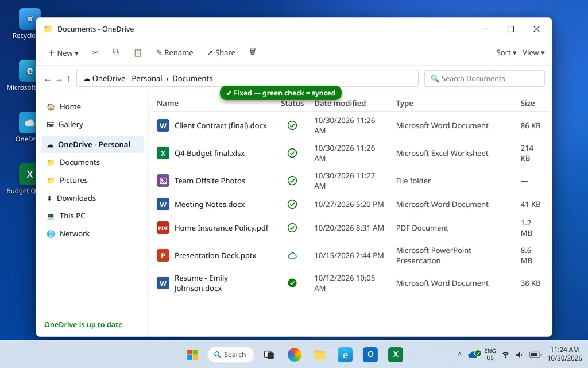The width and height of the screenshot is (588, 368).
Task: Open the New dropdown menu
Action: [63, 53]
